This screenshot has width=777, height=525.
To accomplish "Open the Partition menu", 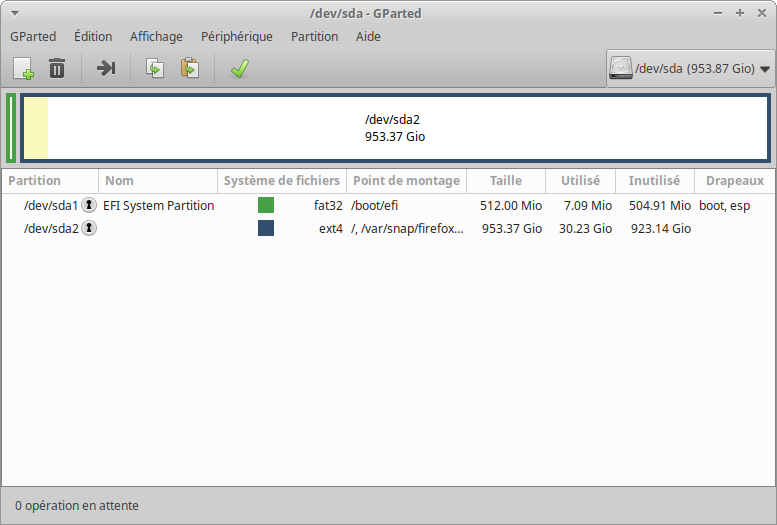I will (314, 37).
